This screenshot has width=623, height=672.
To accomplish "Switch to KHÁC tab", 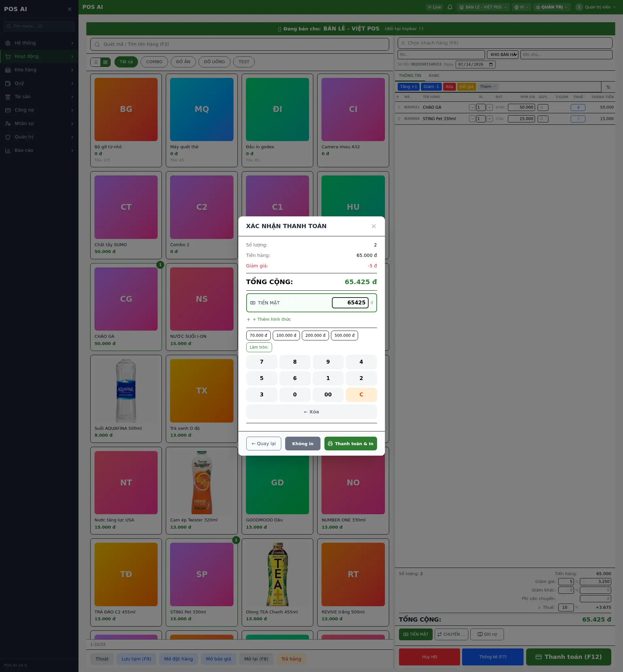I will coord(434,76).
